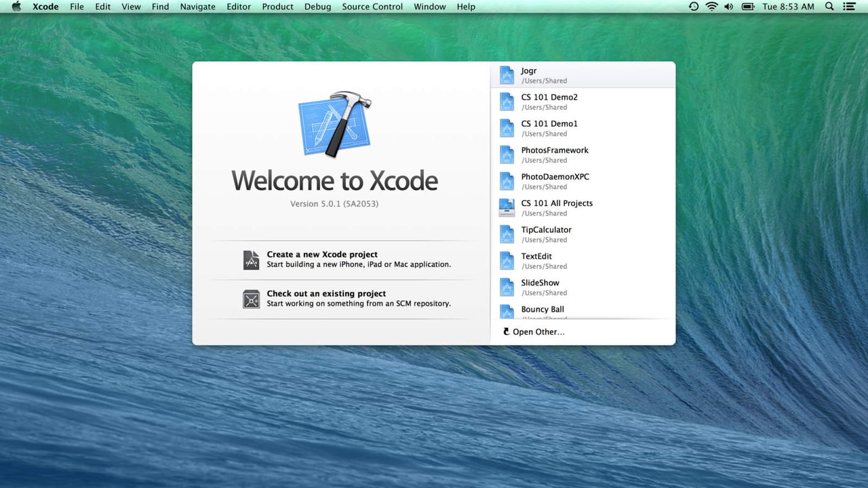The height and width of the screenshot is (488, 868).
Task: Open the Wi-Fi status icon
Action: [711, 7]
